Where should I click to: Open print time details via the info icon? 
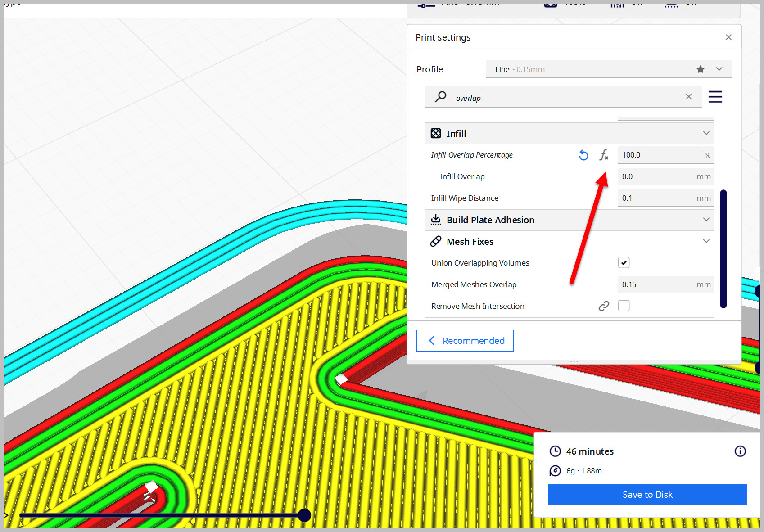740,451
